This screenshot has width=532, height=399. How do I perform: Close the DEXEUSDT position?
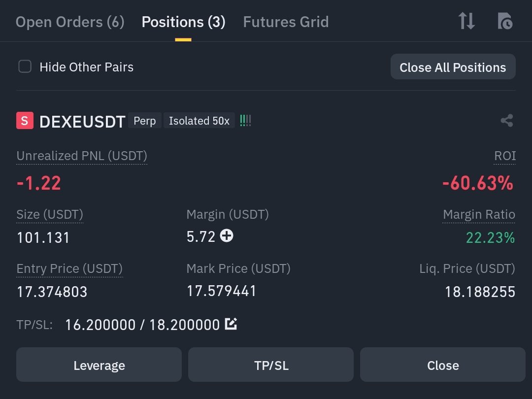(x=443, y=365)
